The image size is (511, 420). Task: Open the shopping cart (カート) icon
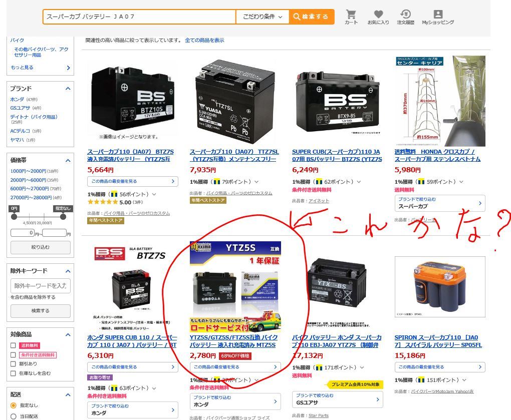coord(351,17)
